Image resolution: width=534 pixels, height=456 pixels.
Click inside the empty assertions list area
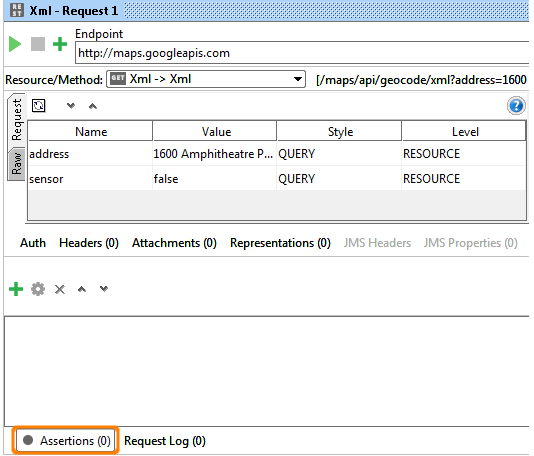tap(267, 371)
